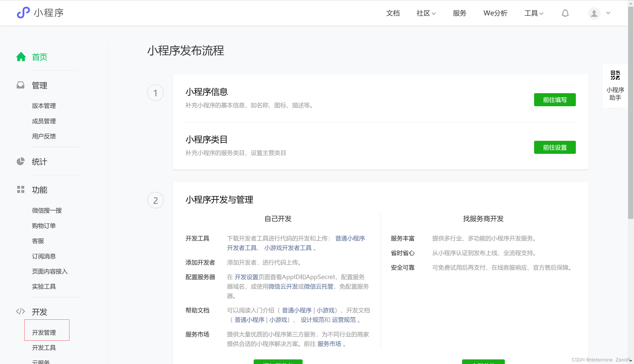Click the 自己开发 column heading
The image size is (634, 364).
[x=278, y=219]
